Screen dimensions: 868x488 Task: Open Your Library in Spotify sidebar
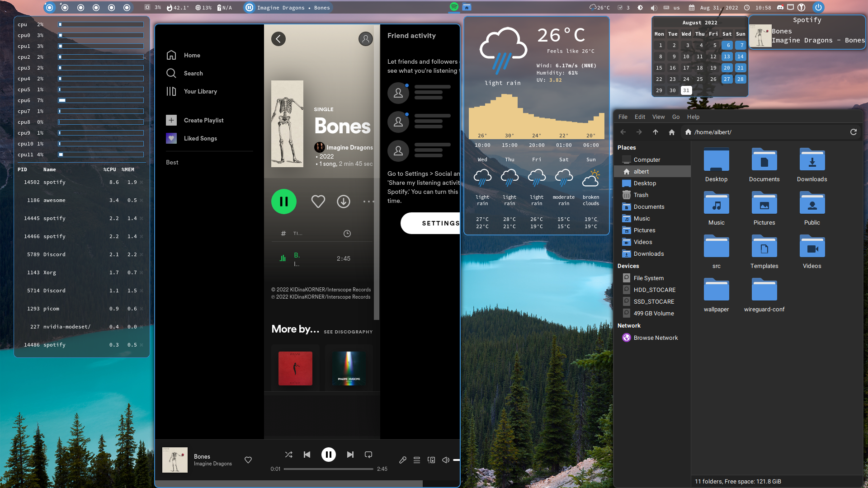coord(200,91)
